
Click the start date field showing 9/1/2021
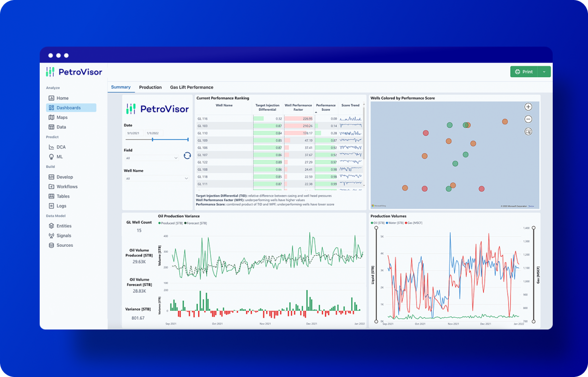tap(134, 133)
